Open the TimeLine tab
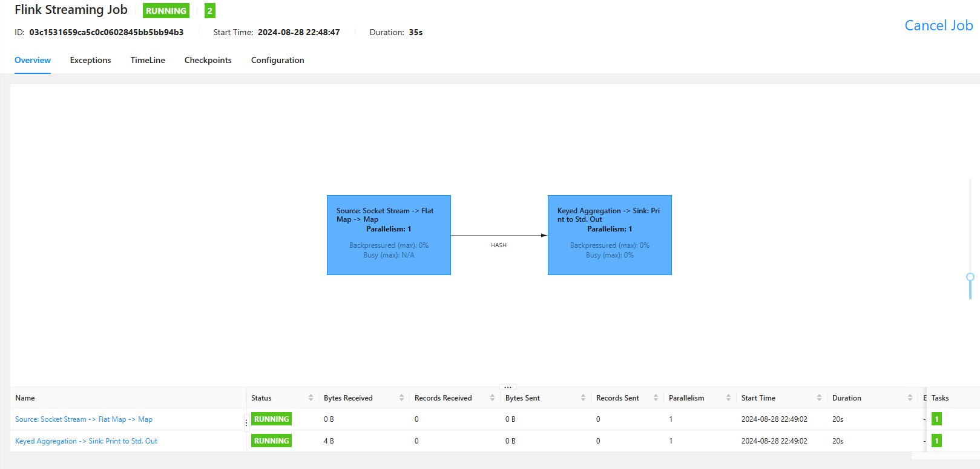Viewport: 980px width, 469px height. pyautogui.click(x=148, y=60)
